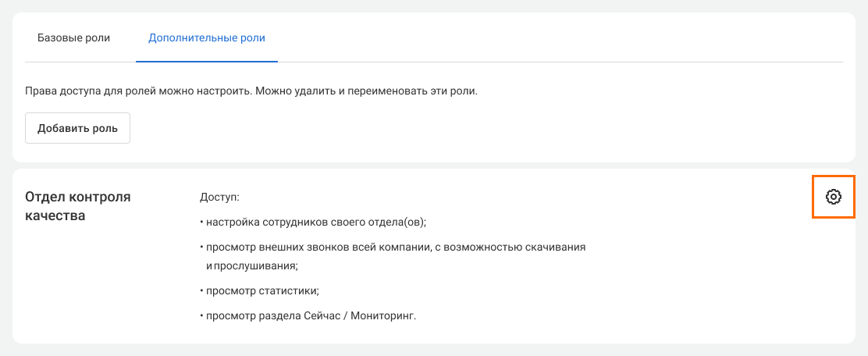
Task: Select the Дополнительные роли tab
Action: tap(206, 37)
